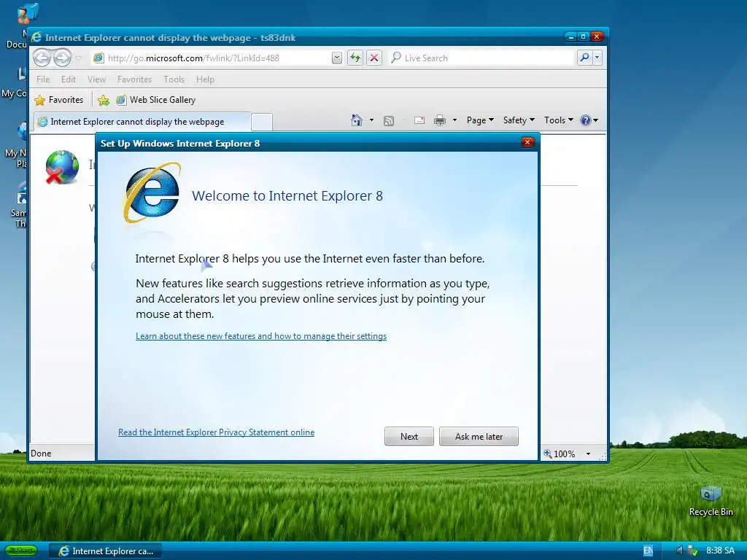Click the Home icon in command bar
Screen dimensions: 747x560
[x=356, y=120]
